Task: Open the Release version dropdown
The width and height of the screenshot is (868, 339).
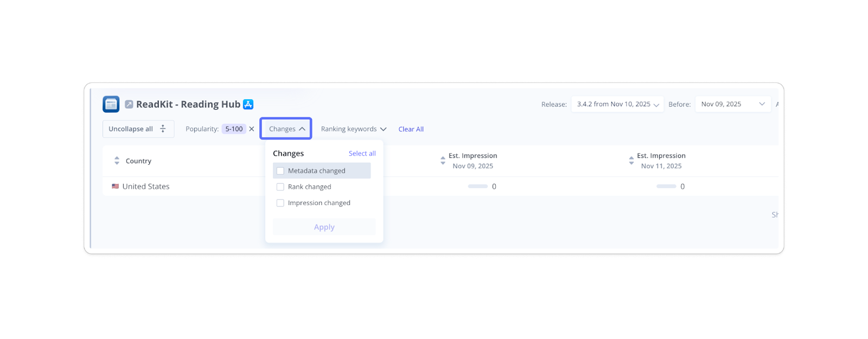Action: click(617, 104)
